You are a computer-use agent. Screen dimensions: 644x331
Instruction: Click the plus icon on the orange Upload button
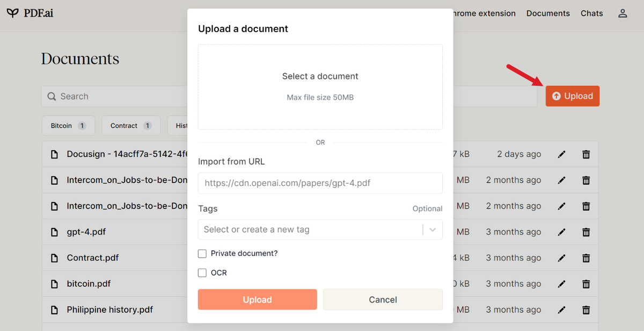pos(555,96)
